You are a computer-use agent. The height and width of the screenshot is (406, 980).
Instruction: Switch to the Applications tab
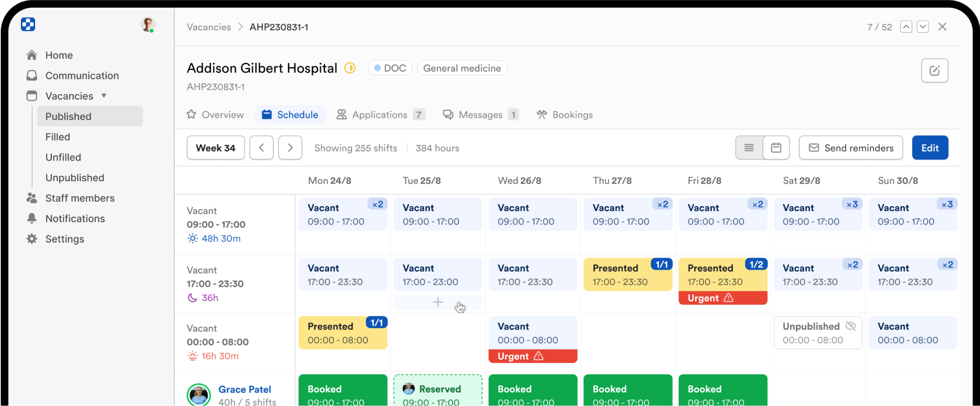(379, 115)
